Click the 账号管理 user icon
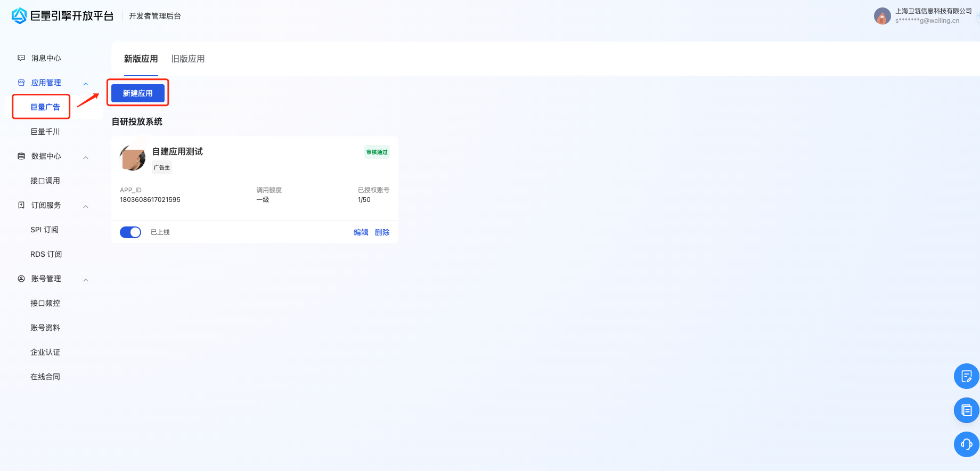The height and width of the screenshot is (471, 980). tap(21, 279)
